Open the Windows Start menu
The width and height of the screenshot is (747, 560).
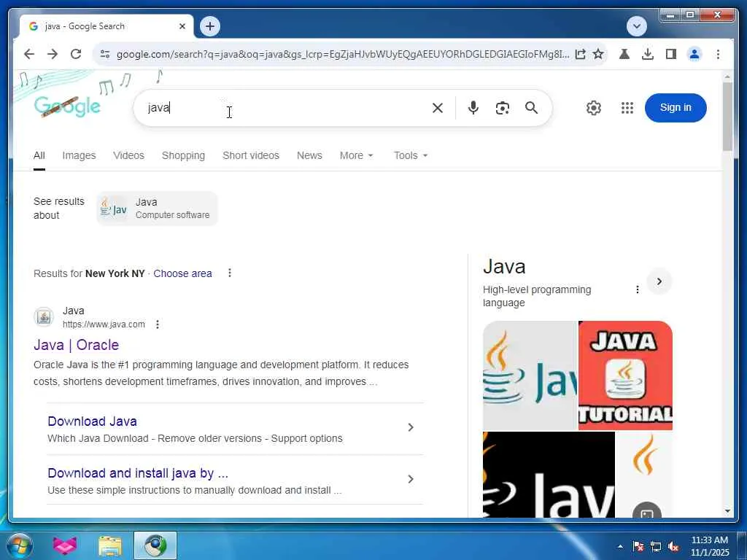pyautogui.click(x=19, y=545)
